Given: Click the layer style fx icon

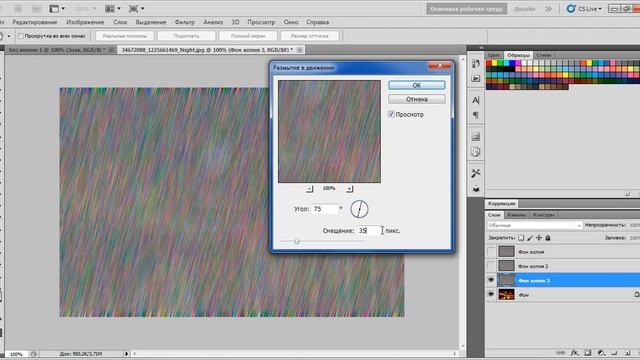Looking at the screenshot, I should pos(574,353).
